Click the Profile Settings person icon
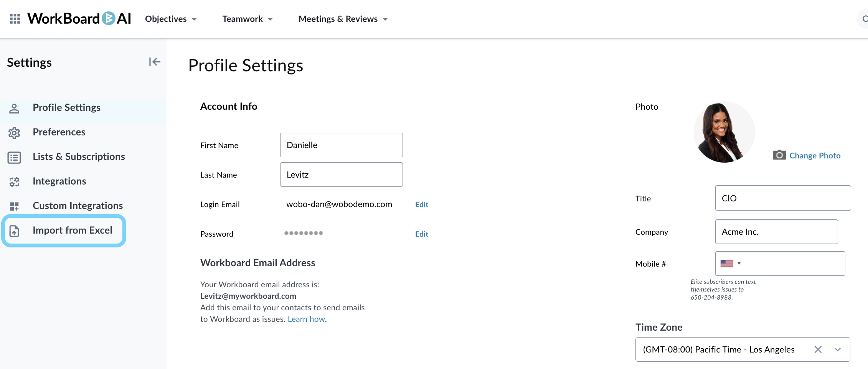Image resolution: width=868 pixels, height=369 pixels. (x=14, y=109)
